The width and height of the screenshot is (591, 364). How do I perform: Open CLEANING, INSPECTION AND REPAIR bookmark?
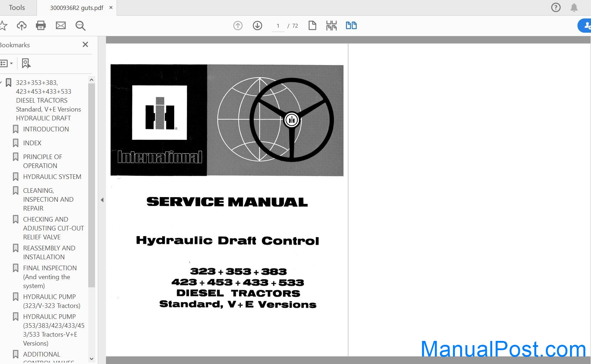click(48, 200)
